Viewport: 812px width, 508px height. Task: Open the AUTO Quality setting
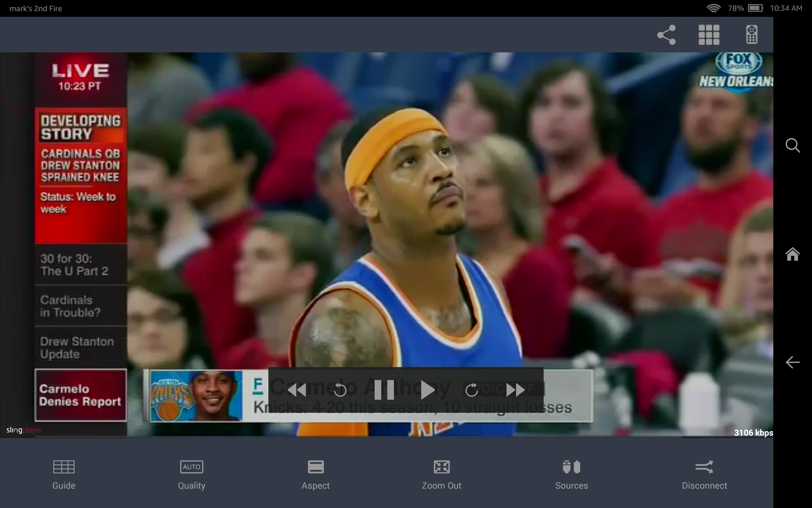tap(192, 467)
